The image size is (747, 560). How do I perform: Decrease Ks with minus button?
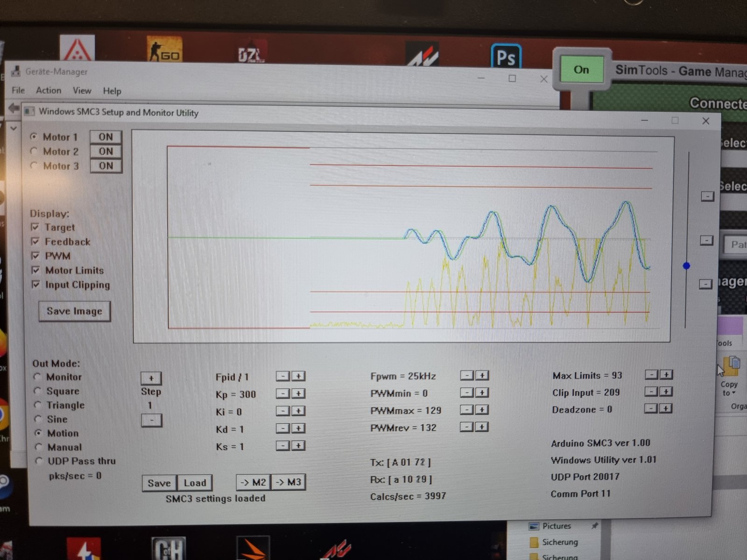pos(283,446)
